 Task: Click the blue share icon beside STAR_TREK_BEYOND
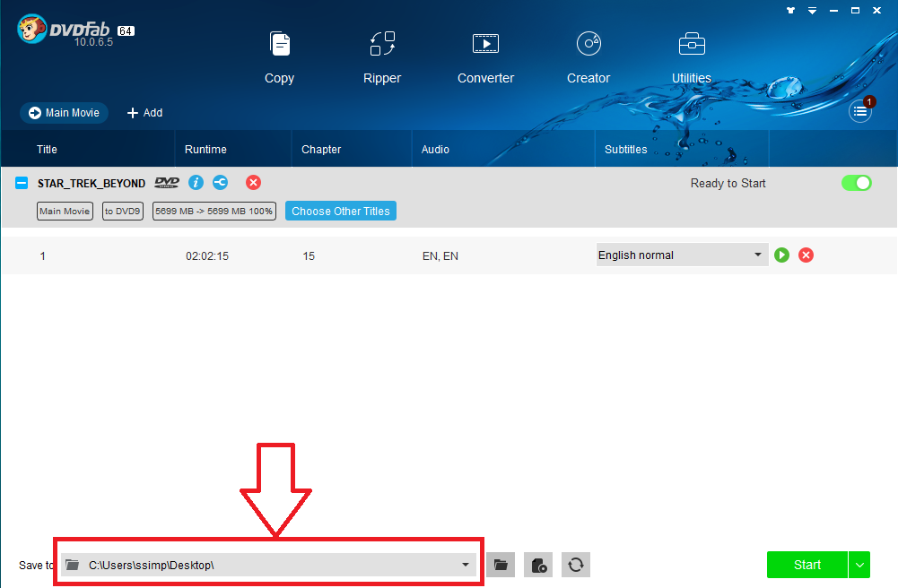point(221,183)
